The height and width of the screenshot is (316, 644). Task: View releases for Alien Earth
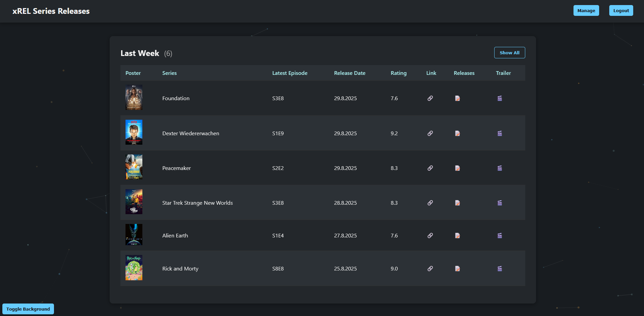click(457, 236)
